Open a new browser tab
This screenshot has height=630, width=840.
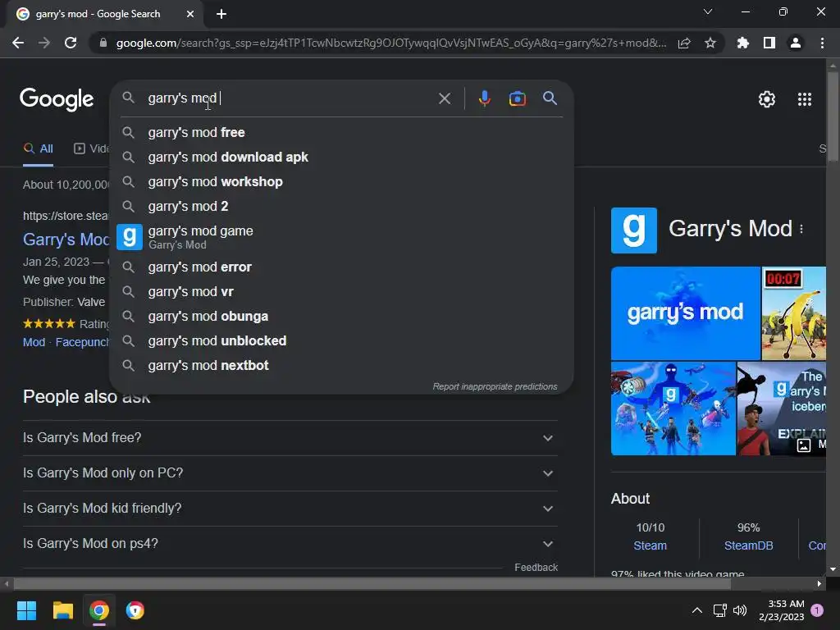click(221, 14)
